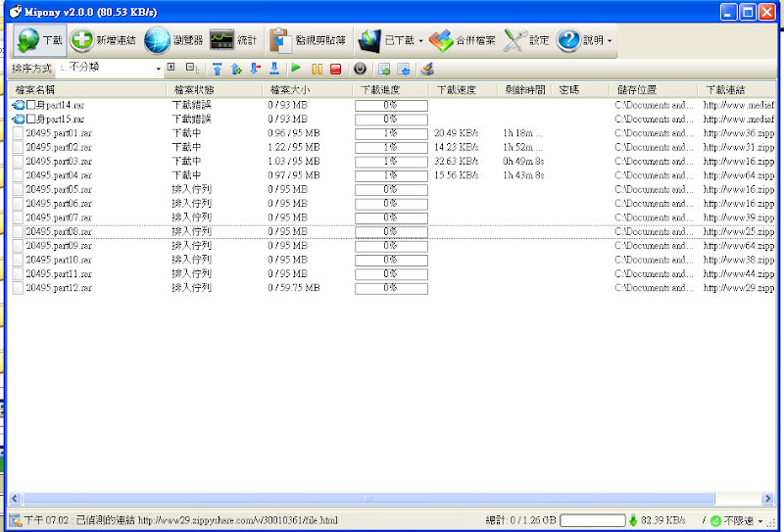Viewport: 784px width, 532px height.
Task: Click the expand-all groups icon
Action: (x=171, y=67)
